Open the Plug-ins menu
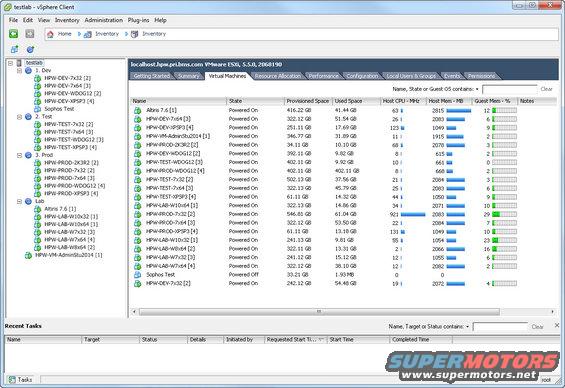 (x=138, y=20)
